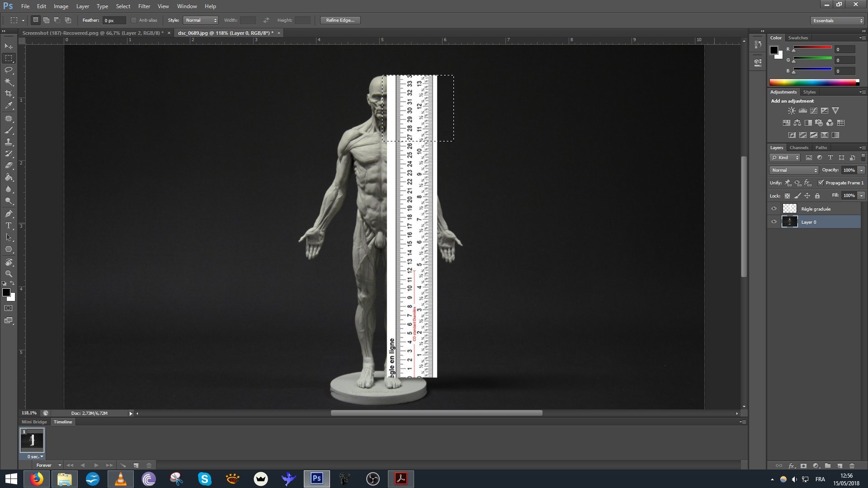Select the Eyedropper tool
Viewport: 868px width, 488px height.
(x=9, y=106)
